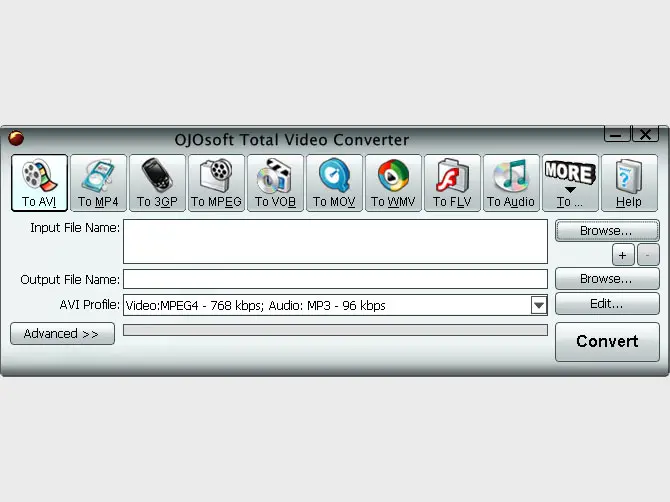Close the Total Video Converter window

tap(646, 134)
